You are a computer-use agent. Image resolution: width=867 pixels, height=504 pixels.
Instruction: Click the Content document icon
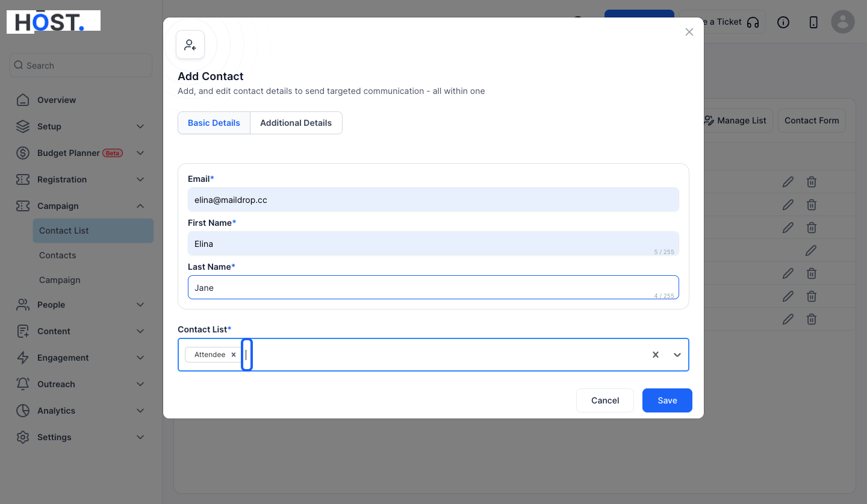(23, 331)
